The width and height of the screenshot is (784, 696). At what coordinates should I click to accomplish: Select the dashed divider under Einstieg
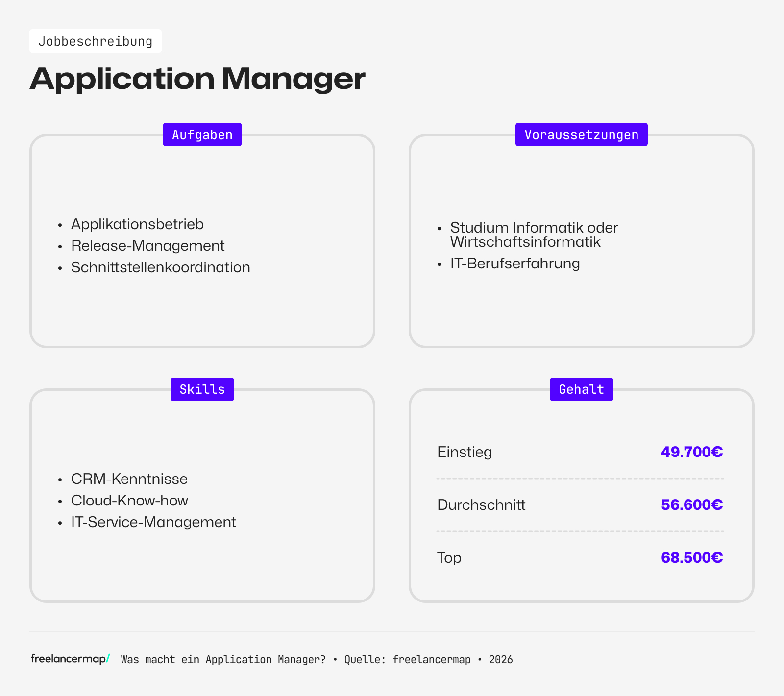point(580,478)
